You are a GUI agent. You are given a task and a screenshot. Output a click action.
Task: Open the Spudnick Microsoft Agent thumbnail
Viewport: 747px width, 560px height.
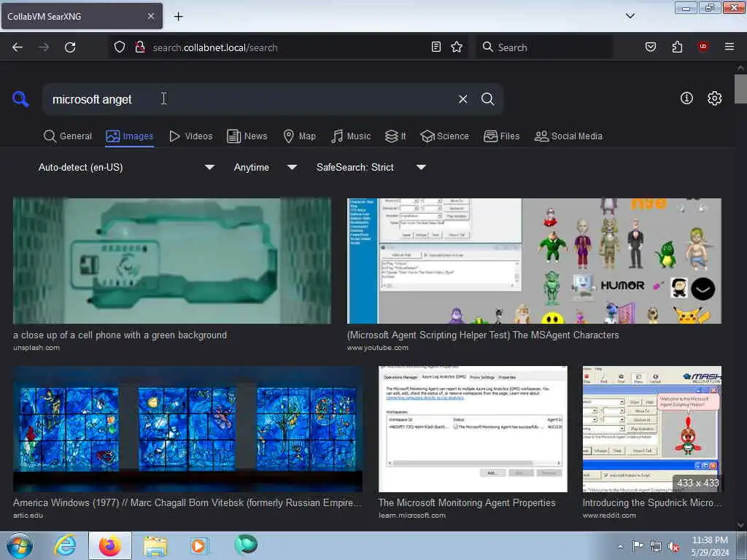coord(651,429)
